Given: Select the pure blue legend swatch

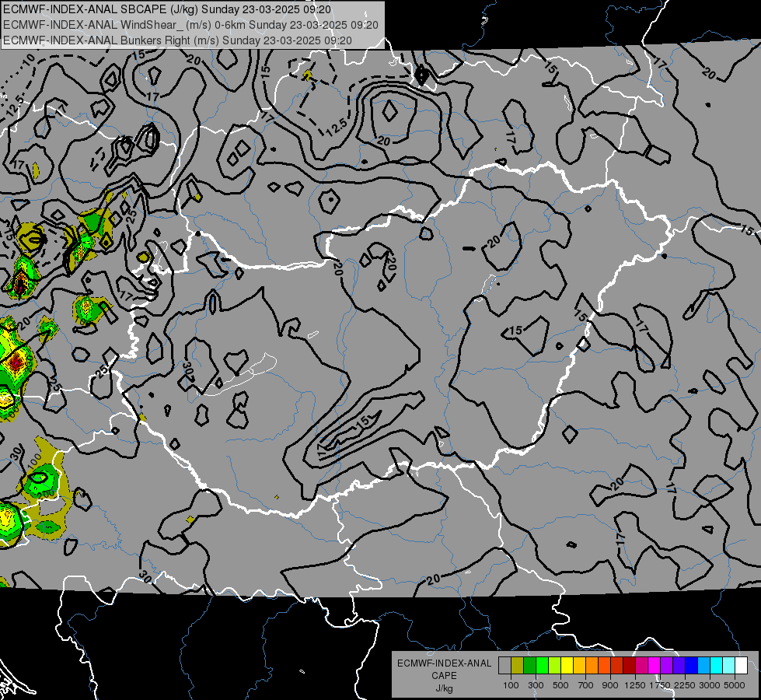Looking at the screenshot, I should (x=692, y=665).
